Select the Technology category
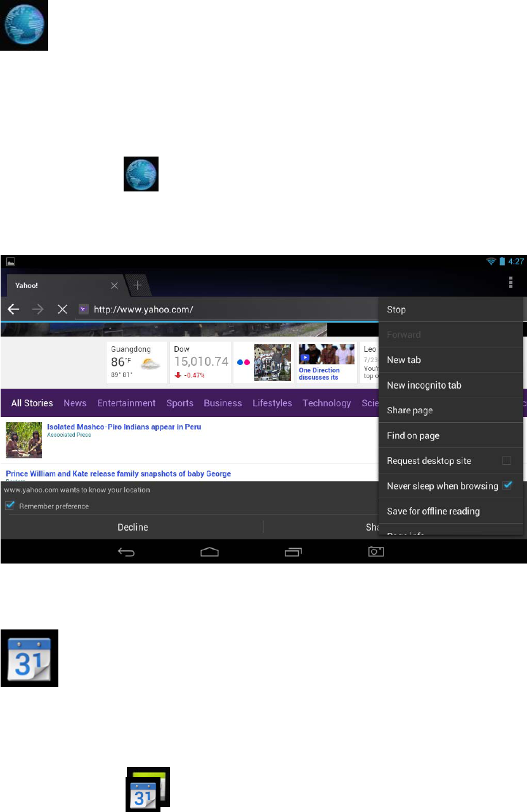Screen dimensions: 527x812 pyautogui.click(x=327, y=403)
